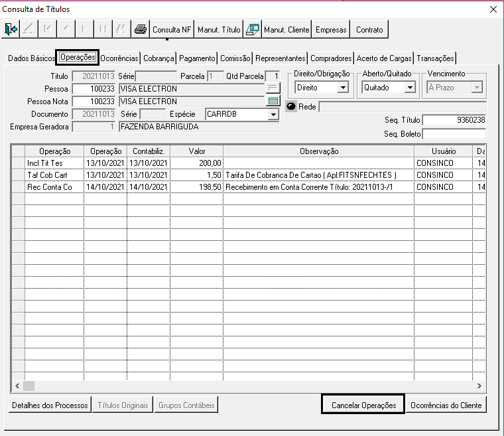Go to first record navigation icon

[47, 29]
